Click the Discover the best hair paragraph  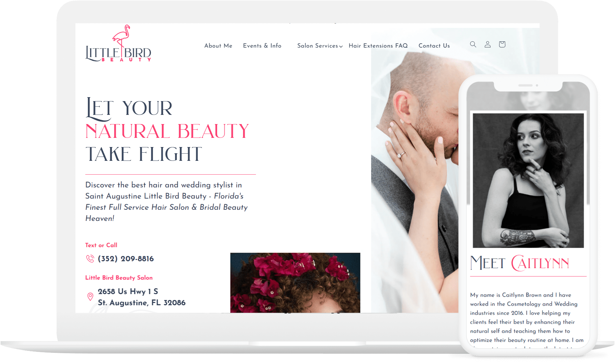coord(167,202)
